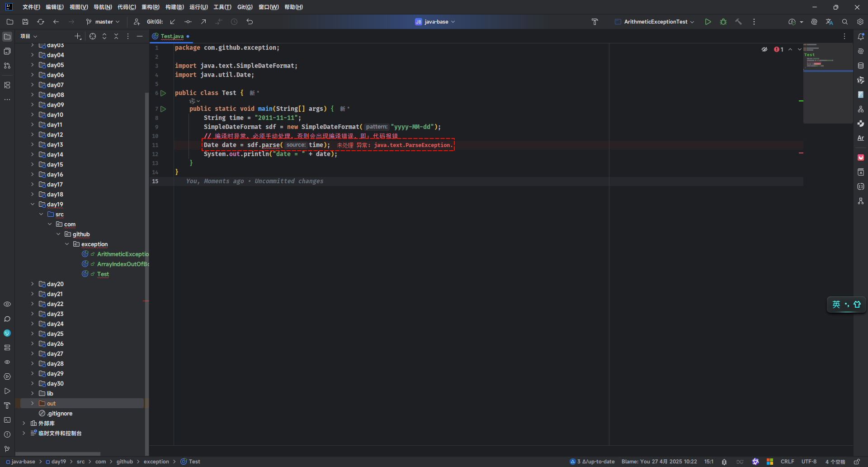Click the Save All icon

click(x=25, y=22)
